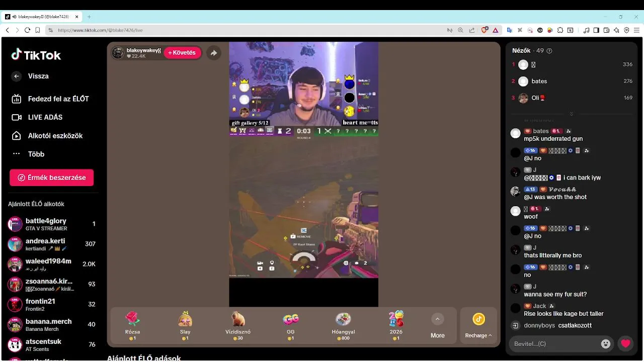Click message "wanna see my fur suit?"
The height and width of the screenshot is (362, 644).
click(555, 294)
